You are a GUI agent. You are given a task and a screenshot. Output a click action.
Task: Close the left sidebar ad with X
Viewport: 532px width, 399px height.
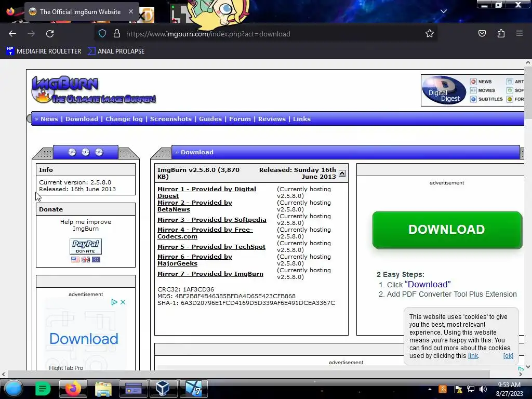click(123, 302)
